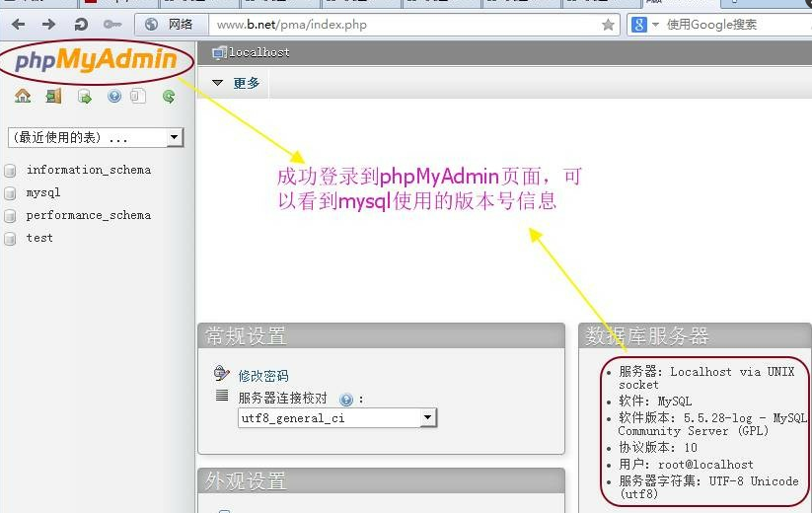Screen dimensions: 812x513
Task: Click the key password-manager icon
Action: [x=112, y=25]
